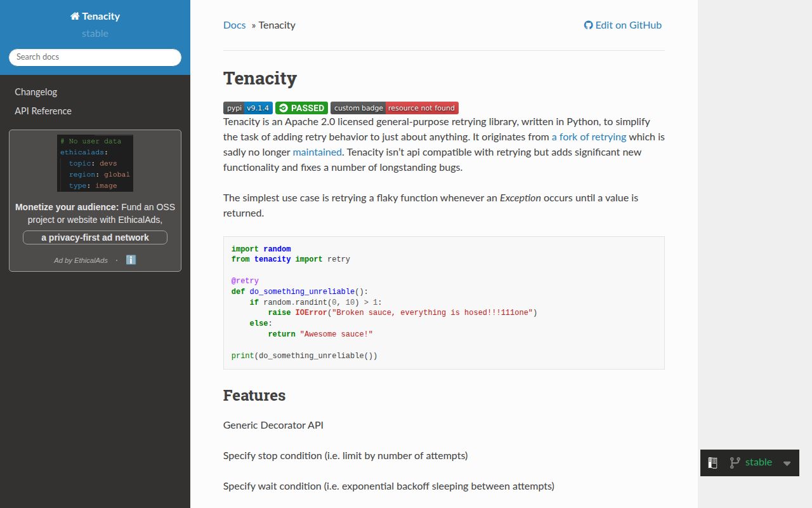This screenshot has width=812, height=508.
Task: Follow the 'a fork of retrying' link
Action: 589,137
